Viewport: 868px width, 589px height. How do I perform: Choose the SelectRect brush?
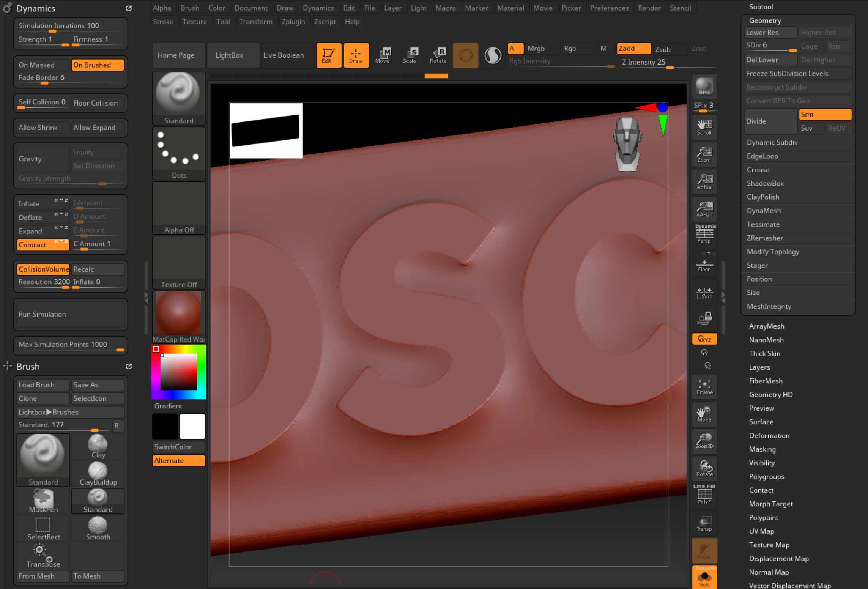(43, 528)
